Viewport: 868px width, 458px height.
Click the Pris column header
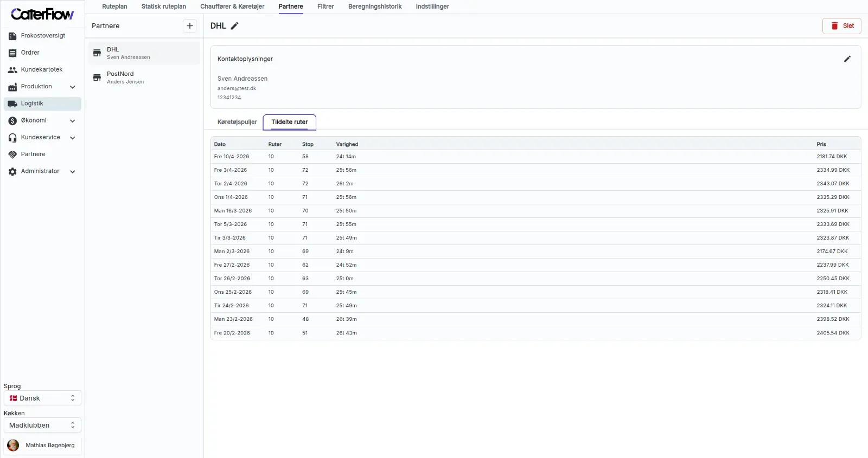821,144
